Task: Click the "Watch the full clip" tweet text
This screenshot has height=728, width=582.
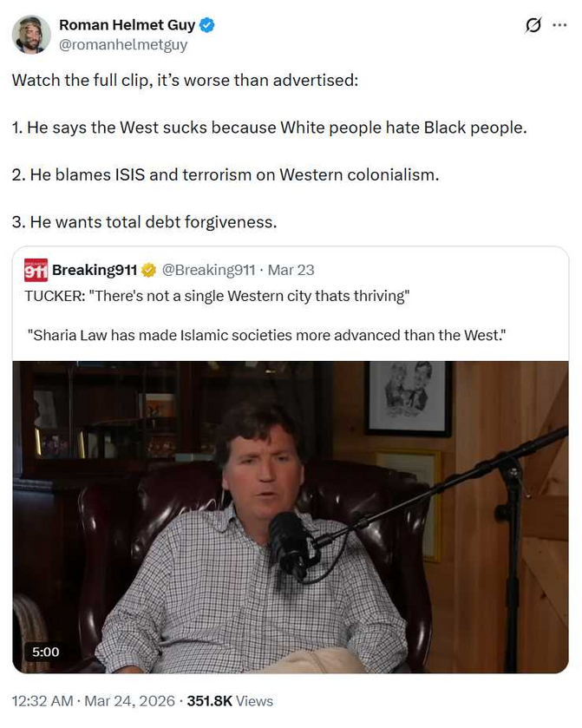Action: [x=186, y=81]
